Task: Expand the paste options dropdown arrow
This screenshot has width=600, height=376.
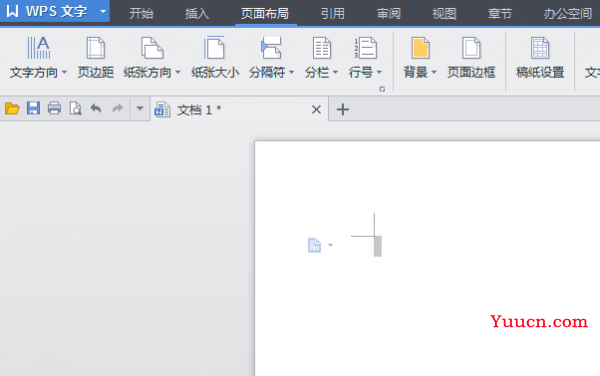Action: [330, 245]
